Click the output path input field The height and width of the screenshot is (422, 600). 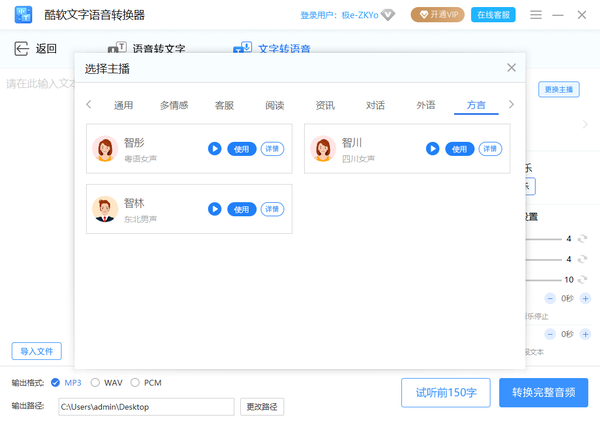pyautogui.click(x=145, y=407)
